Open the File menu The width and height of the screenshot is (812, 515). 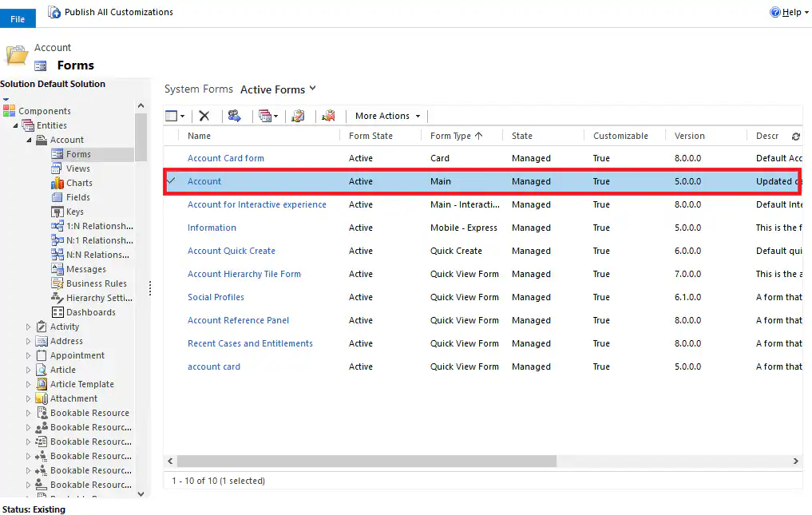pyautogui.click(x=18, y=17)
